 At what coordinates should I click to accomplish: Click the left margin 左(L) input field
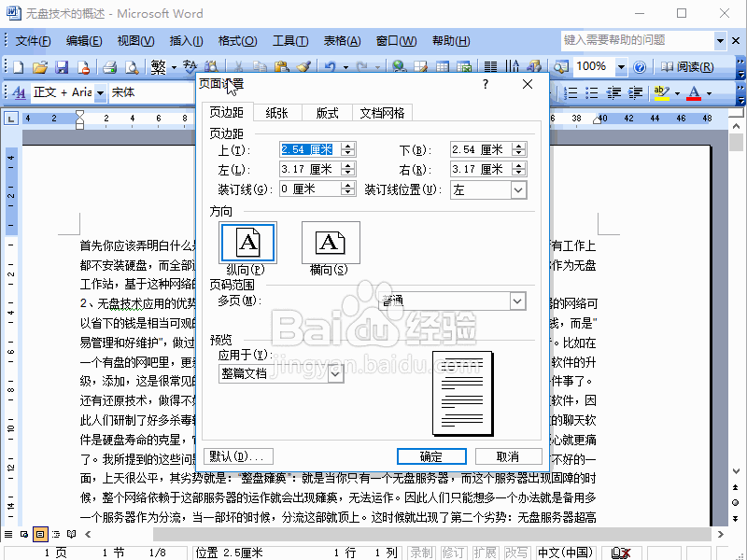311,169
